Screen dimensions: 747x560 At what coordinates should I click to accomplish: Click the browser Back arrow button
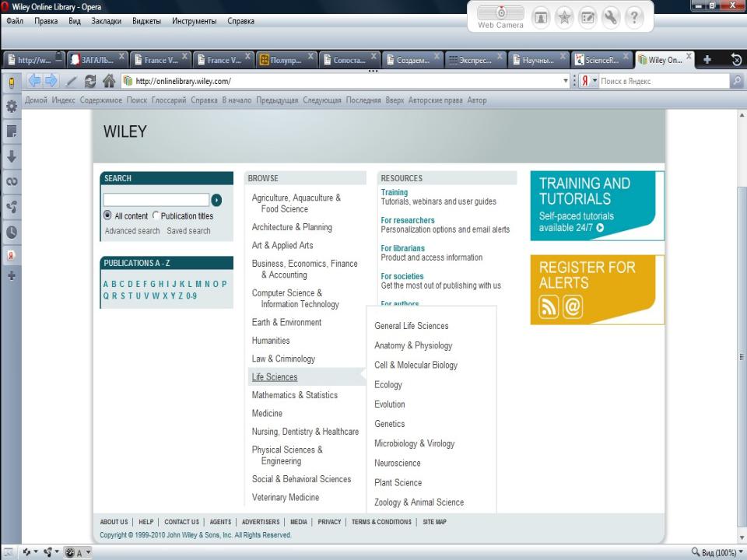click(33, 81)
